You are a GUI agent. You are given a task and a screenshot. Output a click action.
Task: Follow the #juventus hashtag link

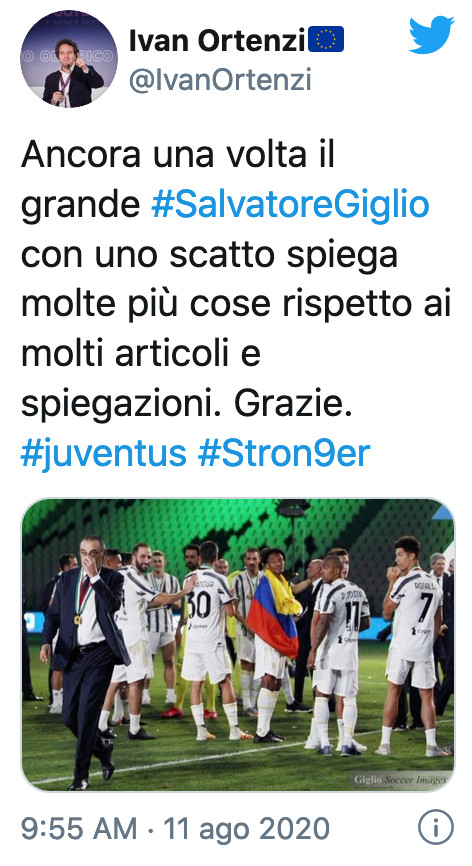tap(104, 454)
